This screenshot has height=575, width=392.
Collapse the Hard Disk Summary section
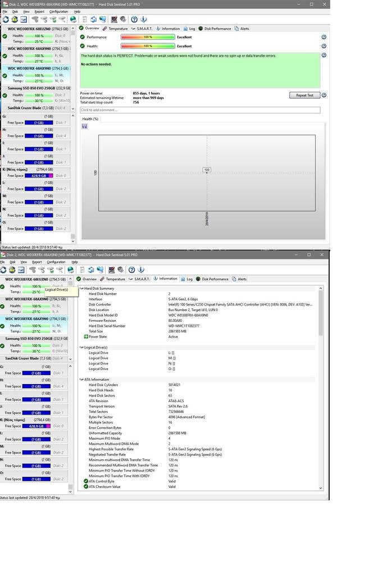[x=82, y=289]
